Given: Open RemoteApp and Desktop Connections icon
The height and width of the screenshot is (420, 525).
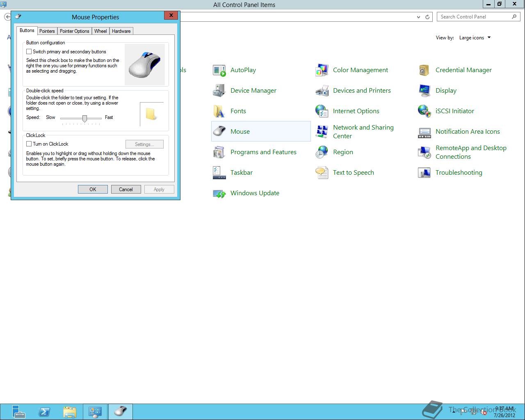Looking at the screenshot, I should (x=425, y=152).
